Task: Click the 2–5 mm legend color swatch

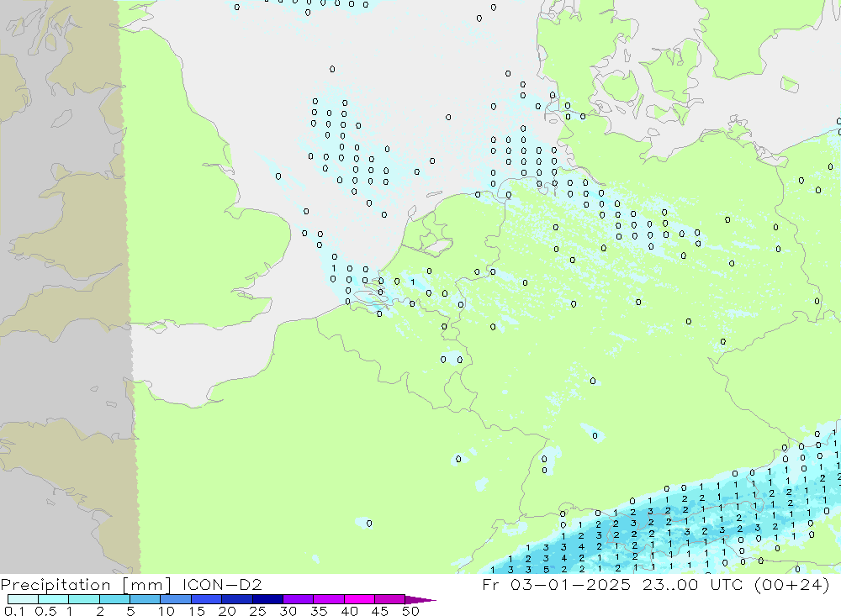Action: coord(114,599)
